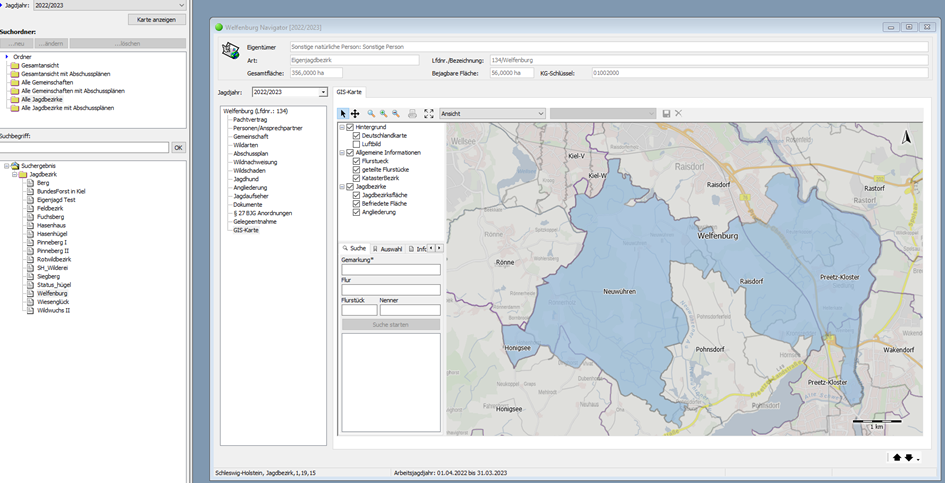The image size is (945, 483).
Task: Click the print map icon
Action: coord(412,114)
